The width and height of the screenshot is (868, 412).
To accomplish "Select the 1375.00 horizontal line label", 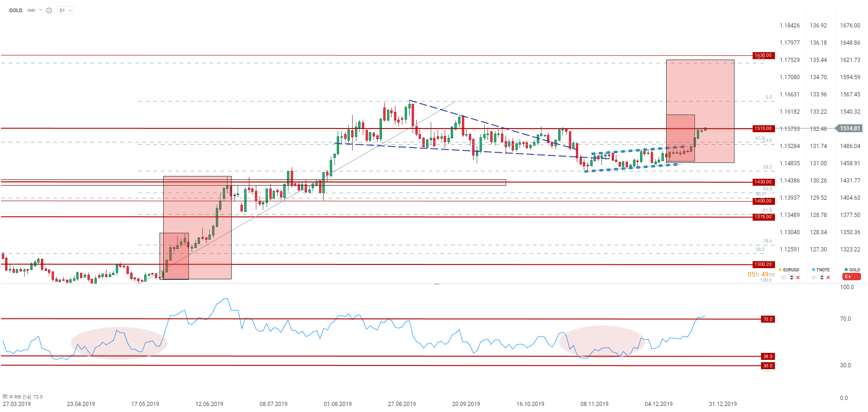I will (x=763, y=217).
